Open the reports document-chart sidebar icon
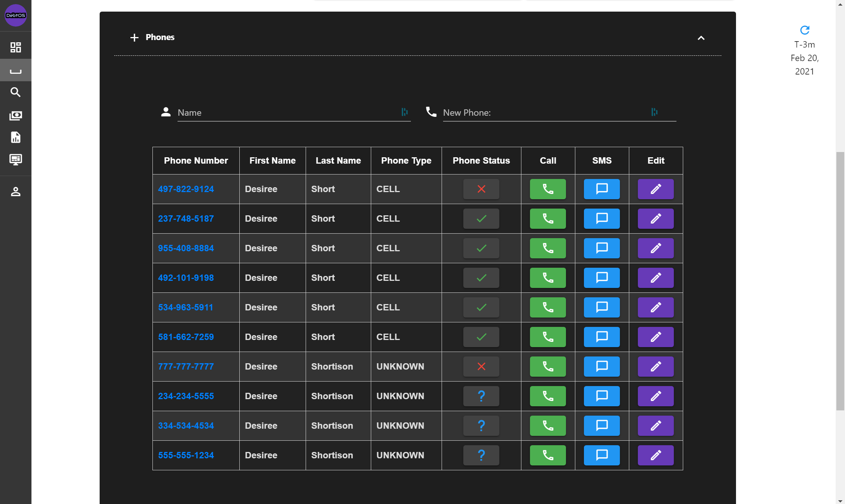 [x=15, y=137]
